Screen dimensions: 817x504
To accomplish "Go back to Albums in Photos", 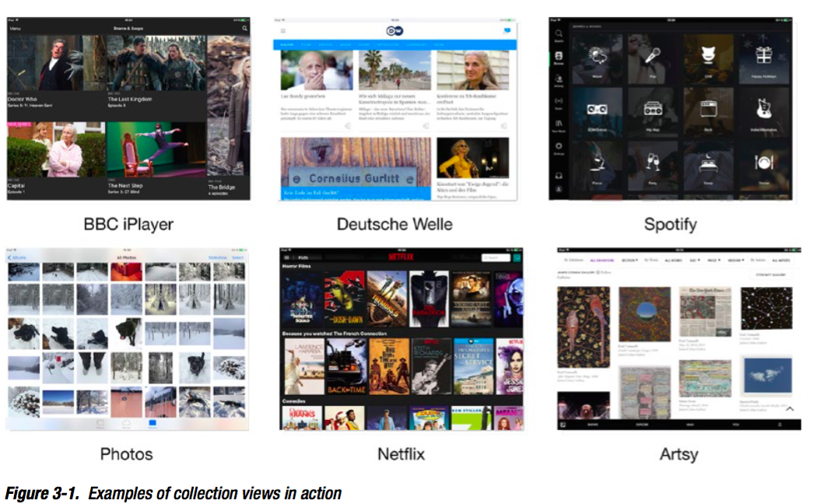I will point(16,257).
